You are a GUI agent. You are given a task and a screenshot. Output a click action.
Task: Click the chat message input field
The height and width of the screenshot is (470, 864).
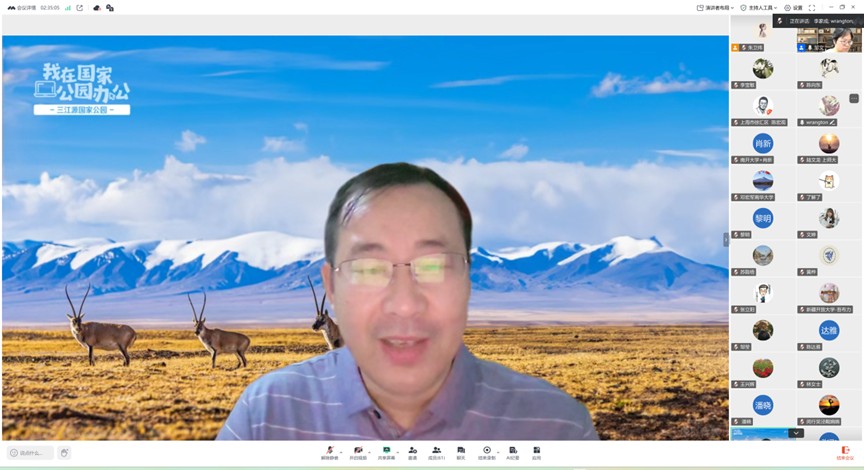click(30, 453)
